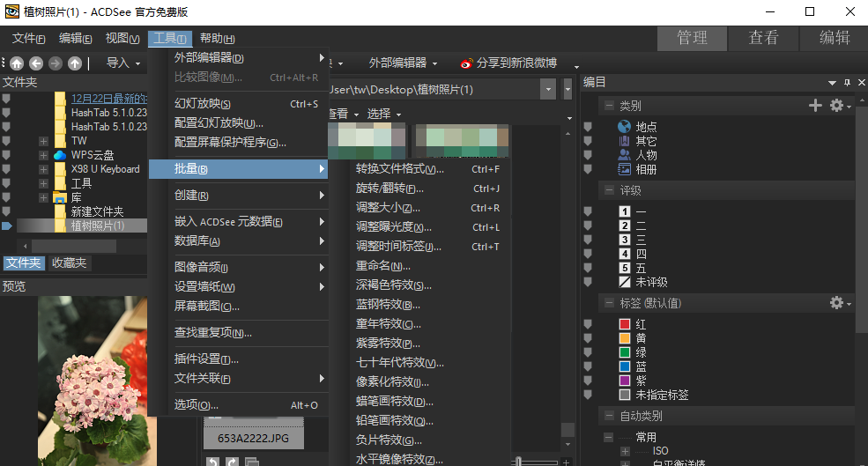Switch to 收藏夹 tab
Screen dimensions: 868x466
(x=70, y=263)
